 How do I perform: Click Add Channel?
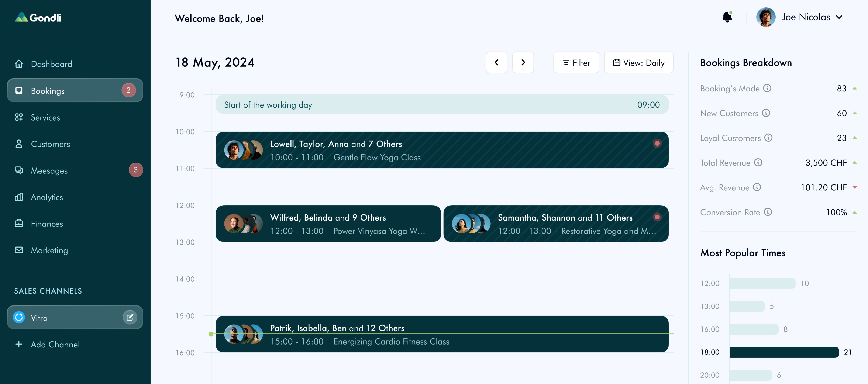[x=55, y=345]
